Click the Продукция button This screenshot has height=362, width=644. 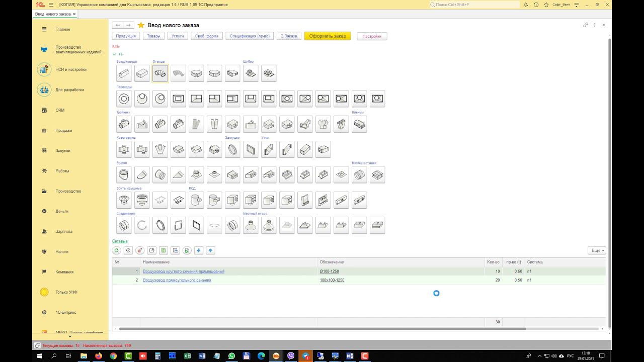point(126,36)
